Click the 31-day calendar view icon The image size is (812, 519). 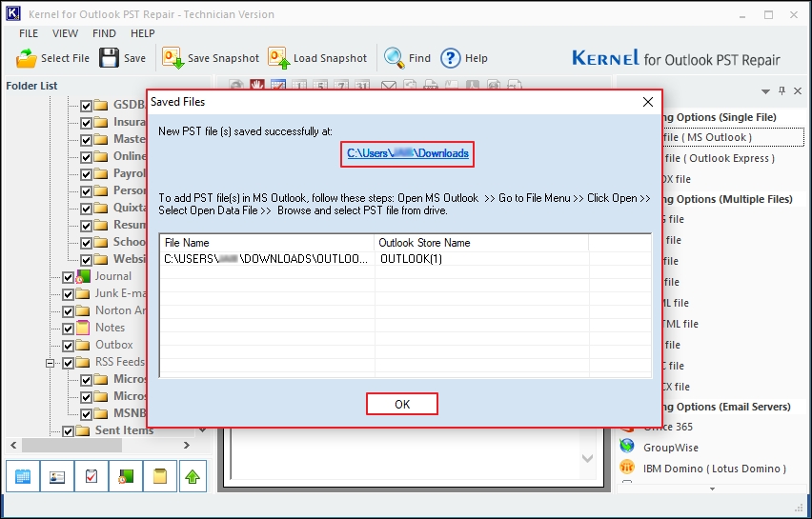[x=362, y=86]
